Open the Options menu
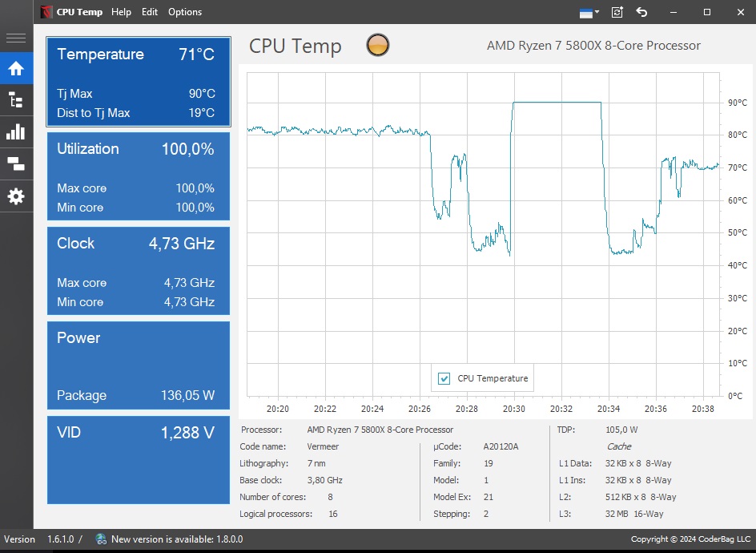Image resolution: width=756 pixels, height=553 pixels. pyautogui.click(x=185, y=12)
